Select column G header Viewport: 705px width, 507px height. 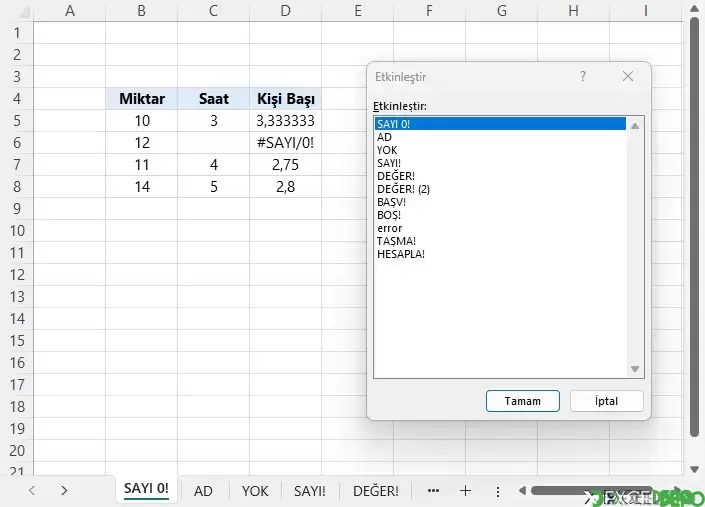coord(502,11)
